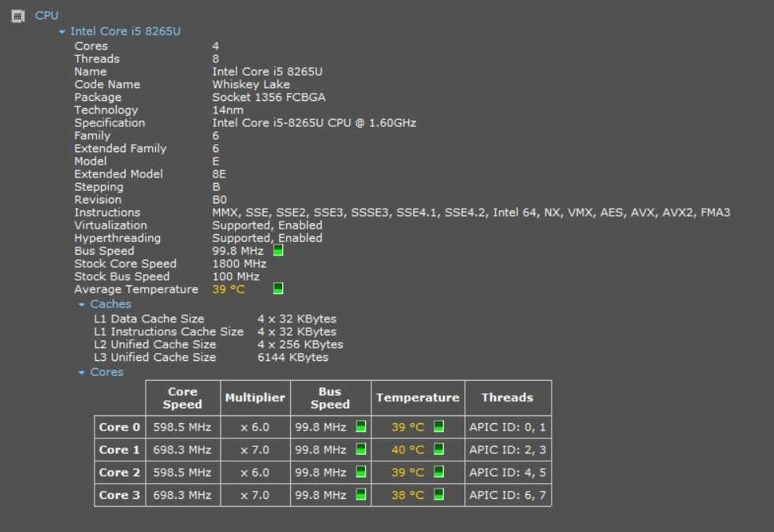This screenshot has height=532, width=774.
Task: Click Core 0 speed value 598.5 MHz
Action: pos(182,427)
